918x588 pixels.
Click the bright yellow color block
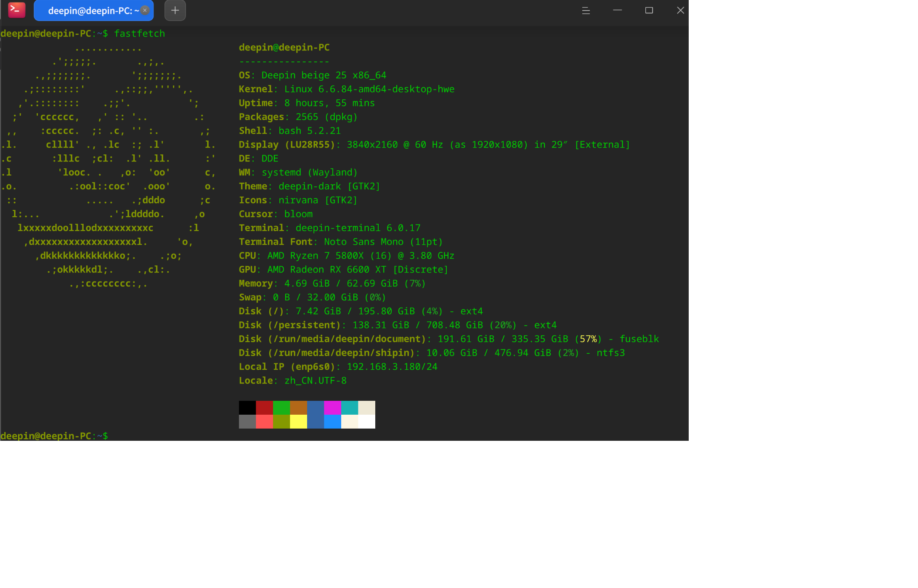coord(298,421)
